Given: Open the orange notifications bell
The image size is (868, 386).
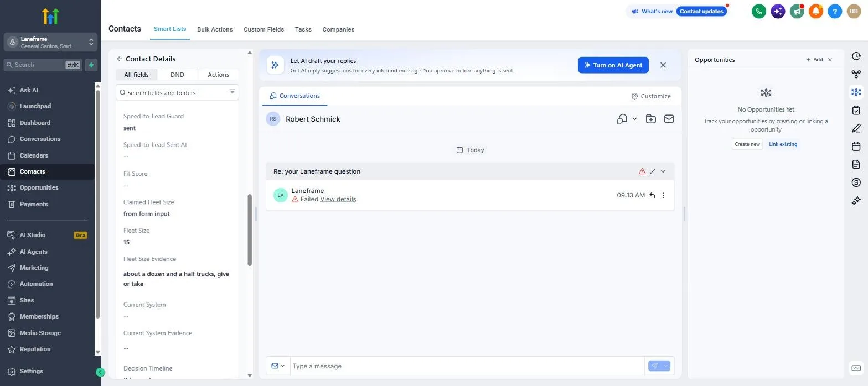Looking at the screenshot, I should click(816, 11).
